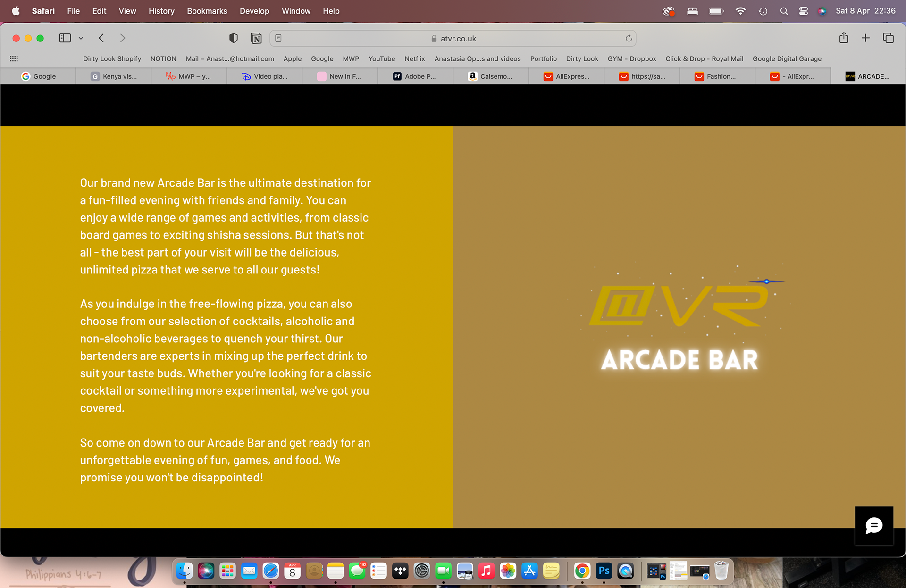
Task: Open the Creative Cloud menu bar icon
Action: pos(668,11)
